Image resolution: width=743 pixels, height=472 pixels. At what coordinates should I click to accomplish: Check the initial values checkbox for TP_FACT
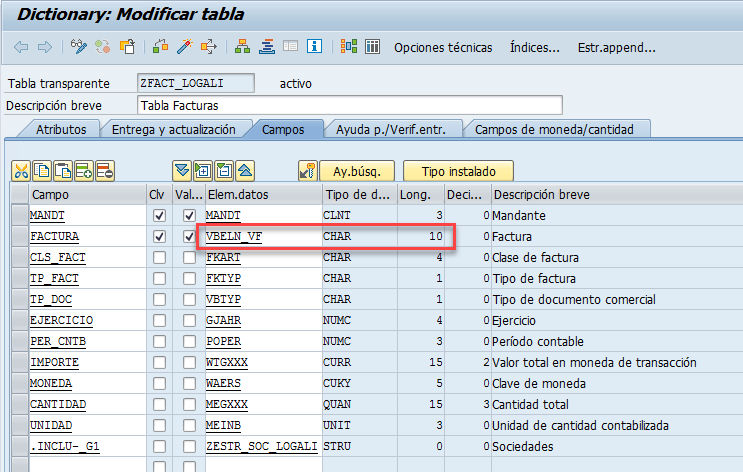point(190,278)
